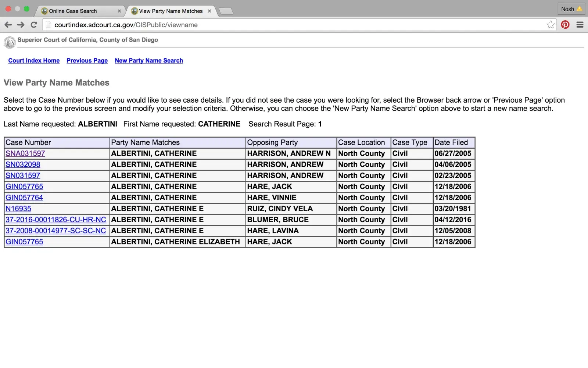
Task: Open a new browser tab
Action: point(226,11)
